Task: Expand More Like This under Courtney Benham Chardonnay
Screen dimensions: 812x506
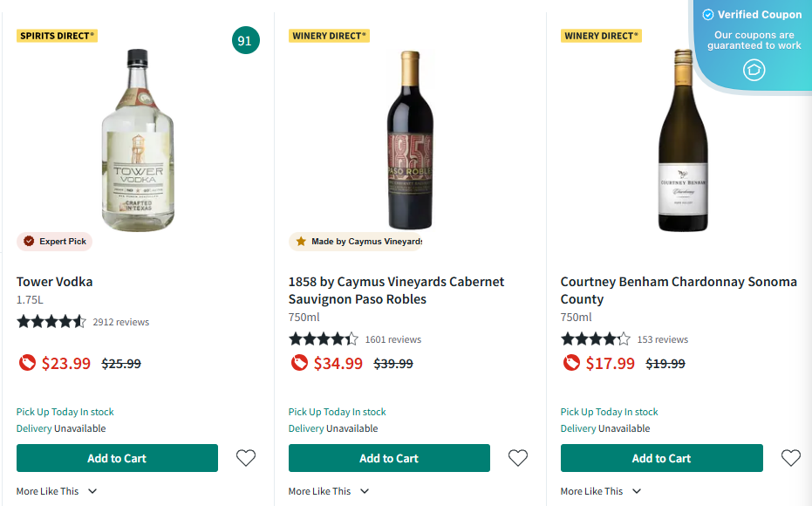Action: click(601, 490)
